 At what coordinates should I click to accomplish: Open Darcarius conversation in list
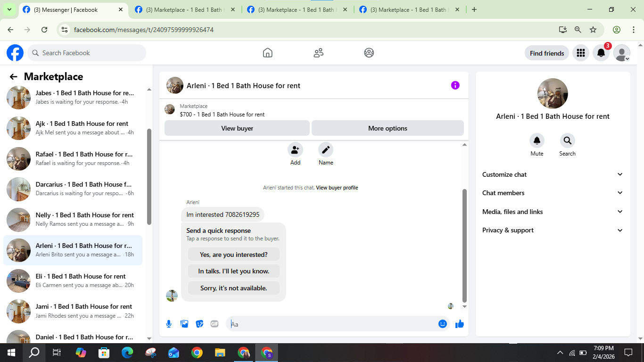coord(73,189)
